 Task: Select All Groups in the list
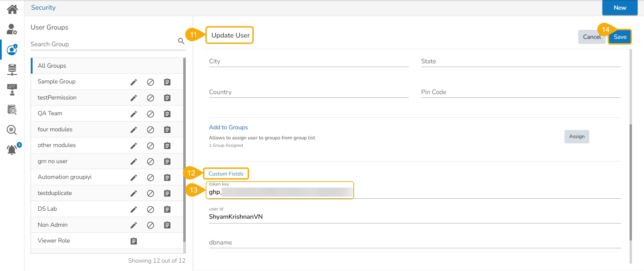52,66
